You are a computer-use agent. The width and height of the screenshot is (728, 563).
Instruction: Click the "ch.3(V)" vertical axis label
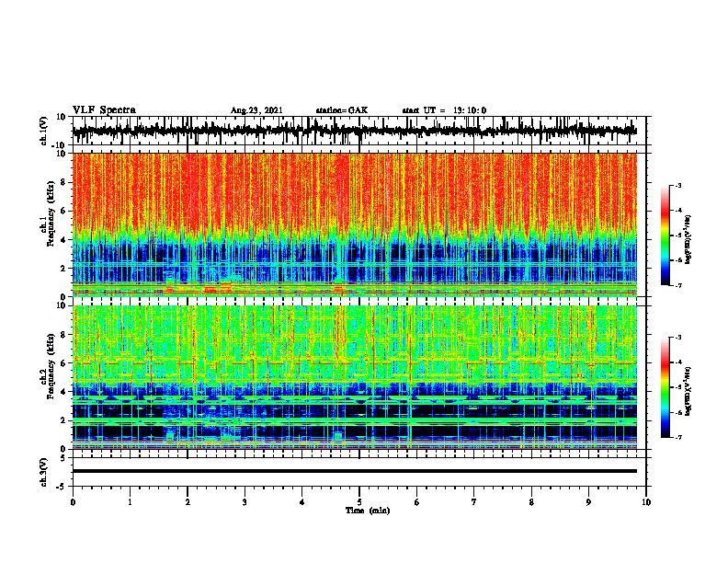pos(44,472)
